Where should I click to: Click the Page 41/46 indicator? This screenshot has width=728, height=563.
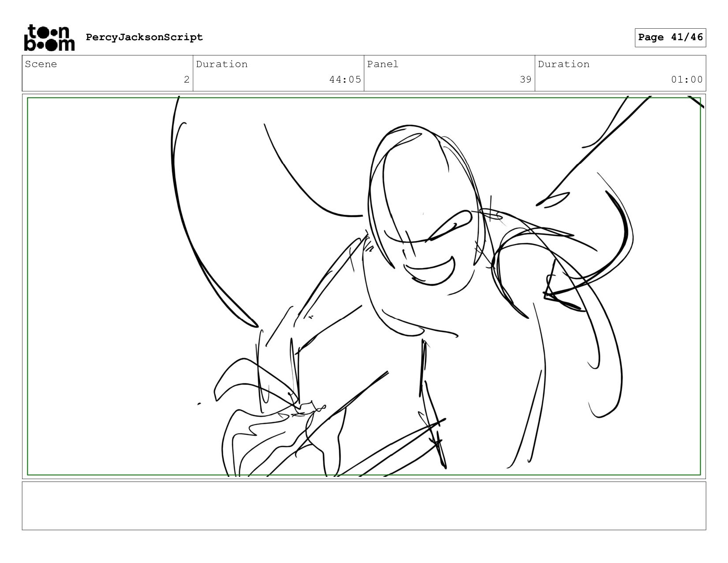tap(670, 37)
